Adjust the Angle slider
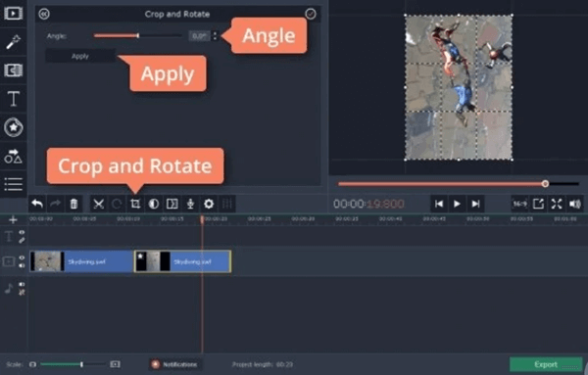The height and width of the screenshot is (375, 588). tap(137, 36)
